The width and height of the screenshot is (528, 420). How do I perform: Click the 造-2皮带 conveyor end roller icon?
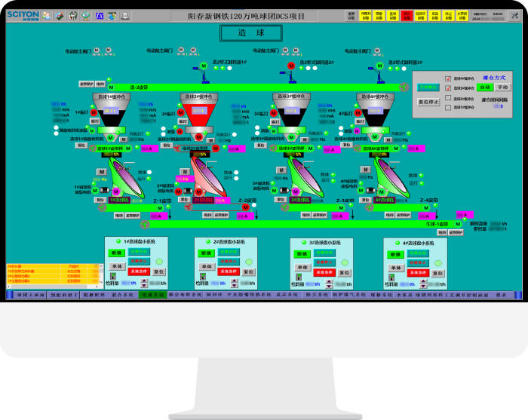[x=404, y=87]
